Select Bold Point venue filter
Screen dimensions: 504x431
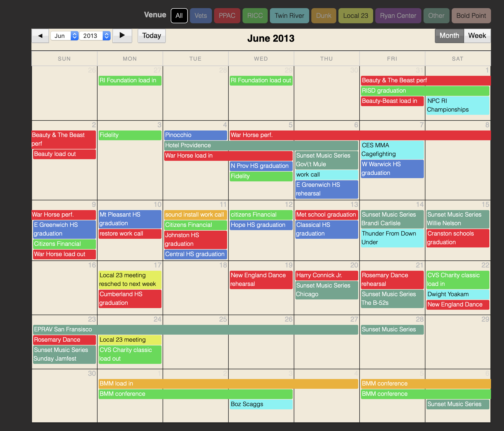coord(471,16)
